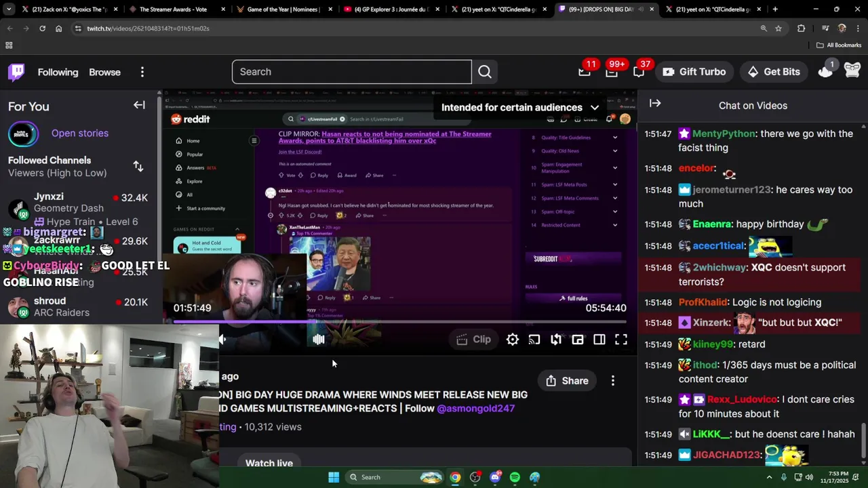Image resolution: width=868 pixels, height=488 pixels.
Task: Reload the current page
Action: pos(42,28)
